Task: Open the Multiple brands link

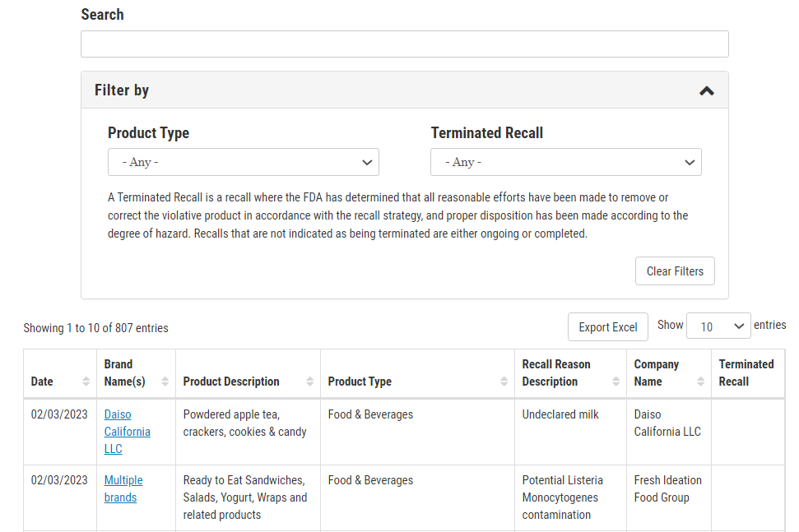Action: 123,488
